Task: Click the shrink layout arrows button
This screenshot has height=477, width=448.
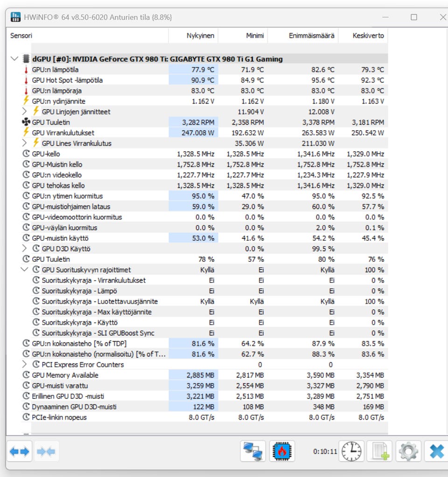Action: [x=46, y=451]
